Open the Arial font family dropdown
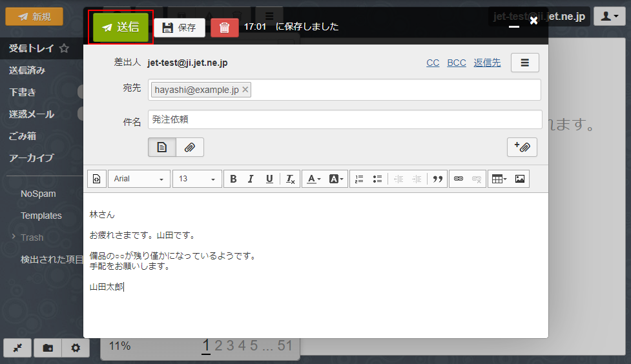 click(x=139, y=179)
